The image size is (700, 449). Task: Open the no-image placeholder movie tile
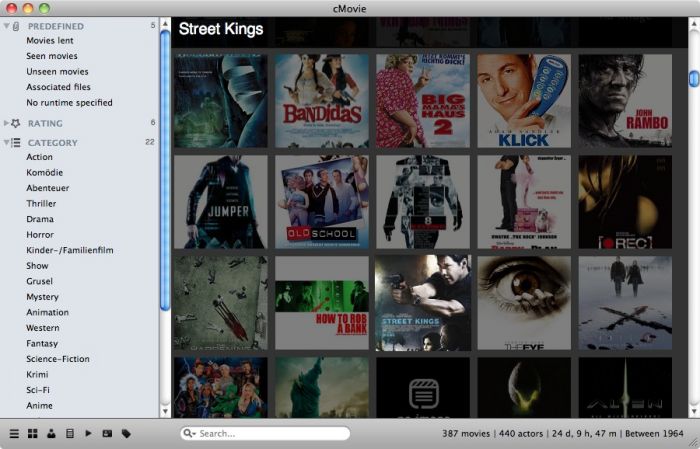(423, 387)
